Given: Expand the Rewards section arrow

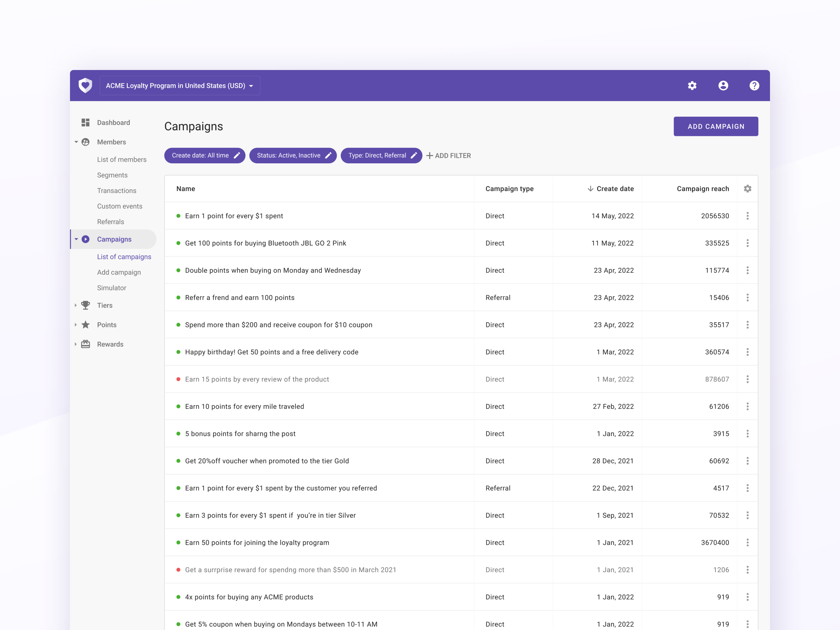Looking at the screenshot, I should point(76,344).
